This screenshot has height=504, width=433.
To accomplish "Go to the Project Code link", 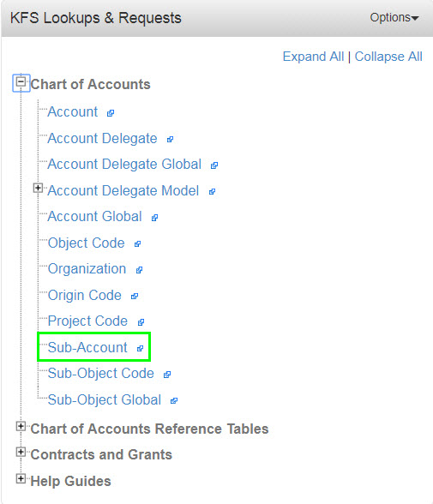I will (x=87, y=321).
